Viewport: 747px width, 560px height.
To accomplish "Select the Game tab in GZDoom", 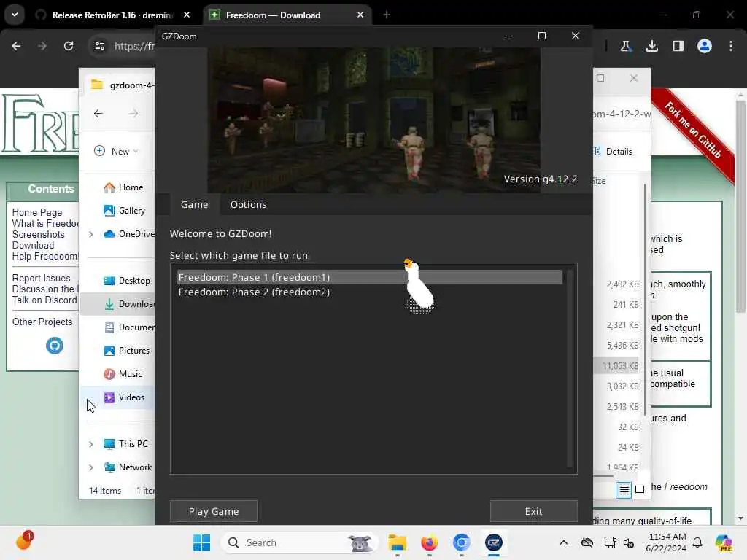I will [194, 204].
